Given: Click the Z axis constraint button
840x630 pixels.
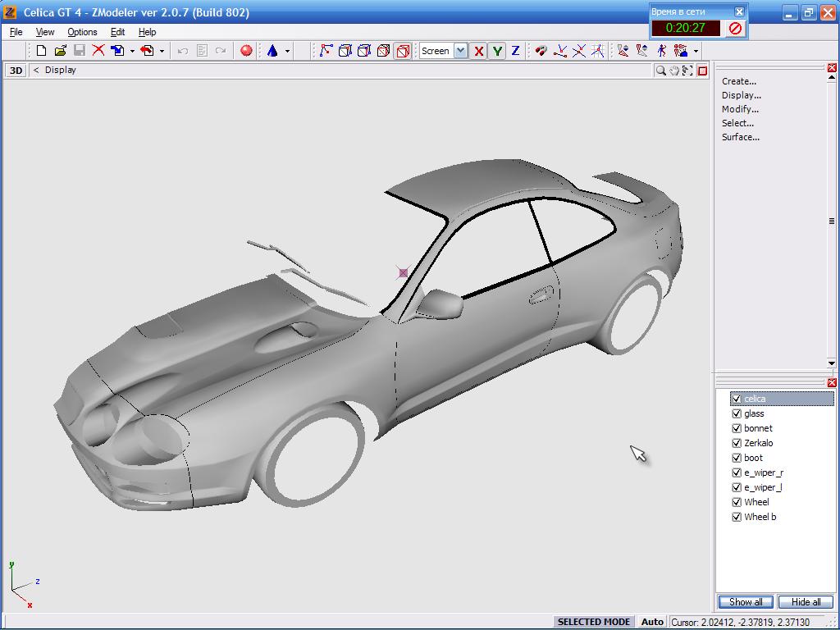Looking at the screenshot, I should [x=515, y=51].
